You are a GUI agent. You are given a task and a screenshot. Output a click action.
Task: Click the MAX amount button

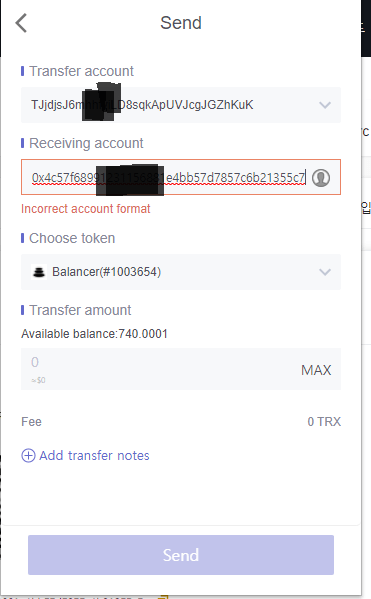point(316,370)
